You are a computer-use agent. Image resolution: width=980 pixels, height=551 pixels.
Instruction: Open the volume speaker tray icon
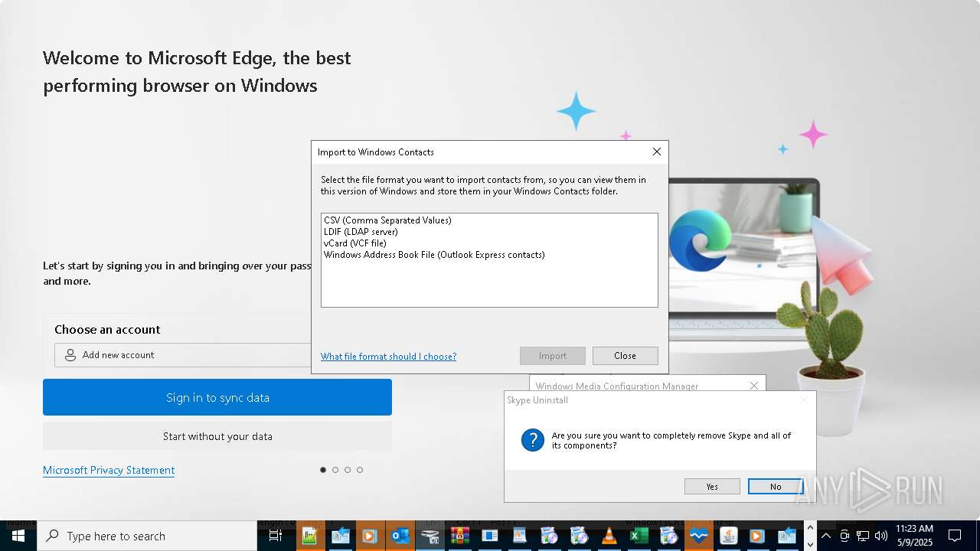(x=881, y=536)
